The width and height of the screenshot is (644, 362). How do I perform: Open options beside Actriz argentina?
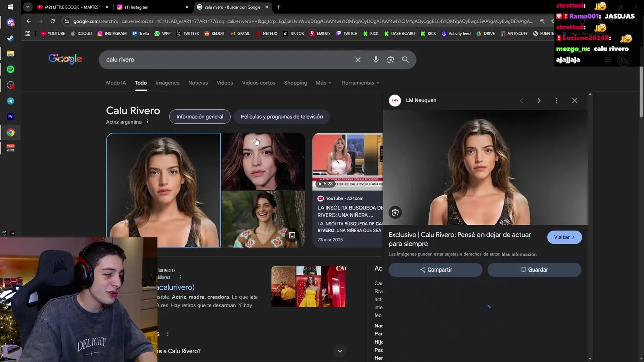(x=147, y=122)
